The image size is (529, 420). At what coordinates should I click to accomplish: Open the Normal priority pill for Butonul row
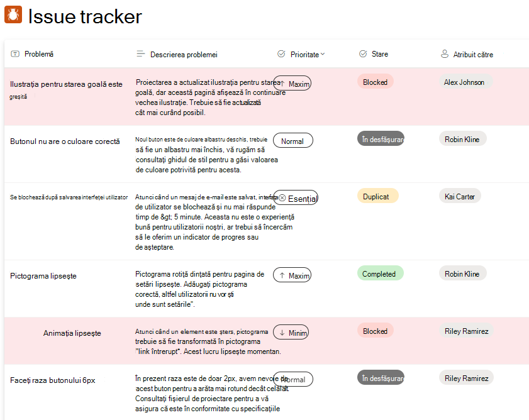tap(293, 141)
